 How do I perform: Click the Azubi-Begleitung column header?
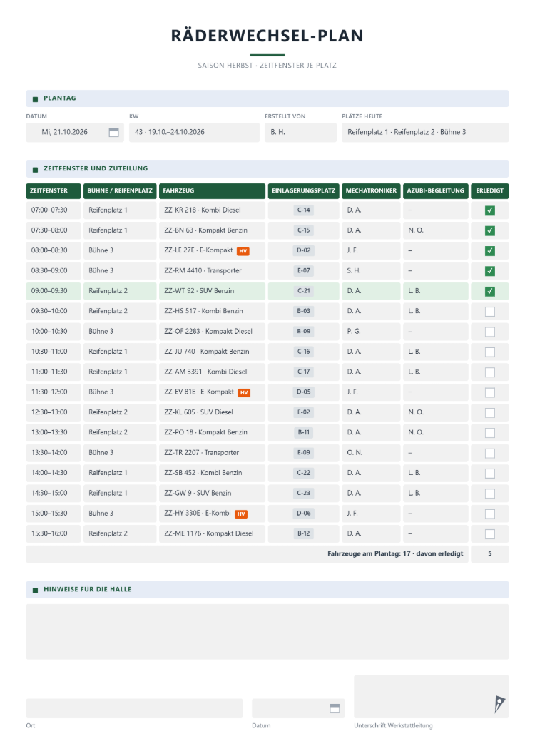click(x=435, y=191)
